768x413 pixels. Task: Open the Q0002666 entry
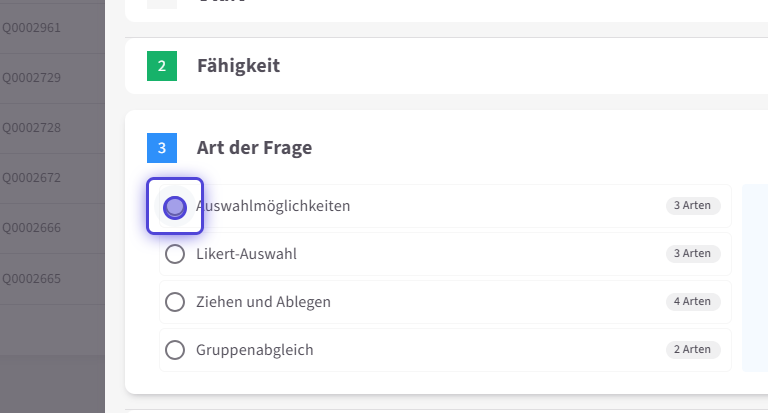click(x=32, y=228)
